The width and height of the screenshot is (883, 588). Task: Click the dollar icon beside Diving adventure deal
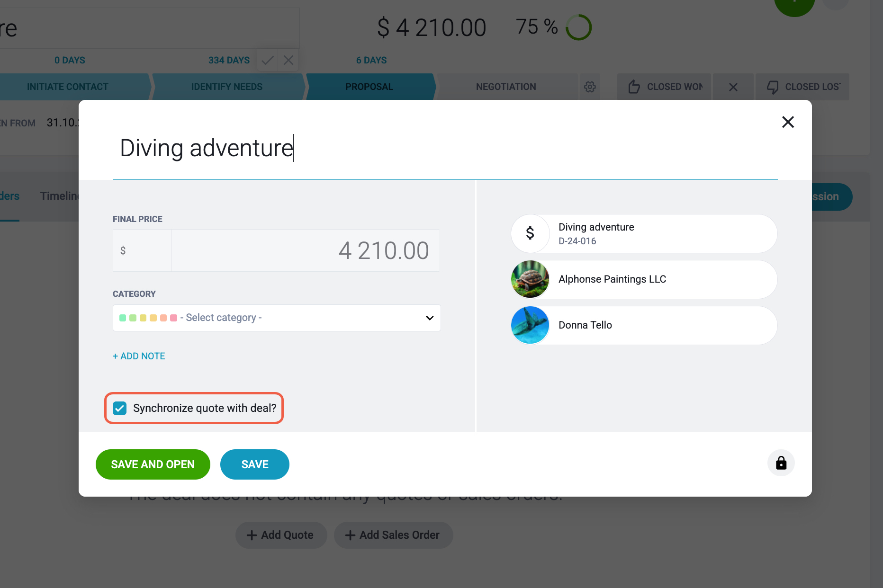530,233
